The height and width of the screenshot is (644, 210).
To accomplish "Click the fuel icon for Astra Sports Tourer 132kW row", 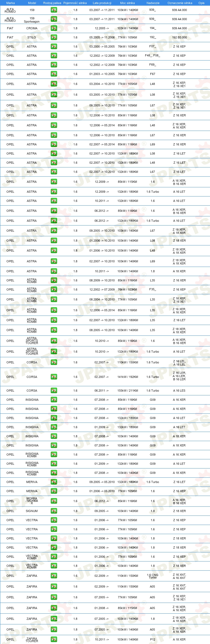I will (x=54, y=352).
